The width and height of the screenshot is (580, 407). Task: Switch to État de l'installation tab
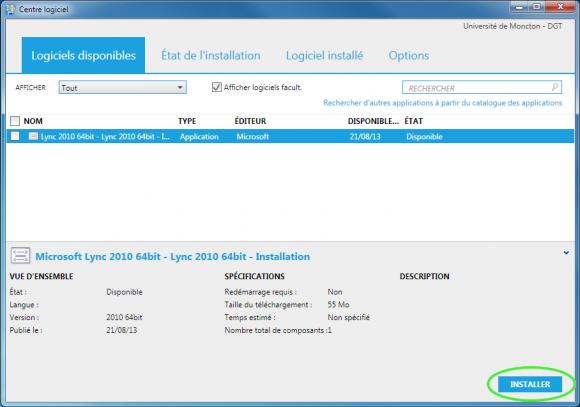click(210, 56)
